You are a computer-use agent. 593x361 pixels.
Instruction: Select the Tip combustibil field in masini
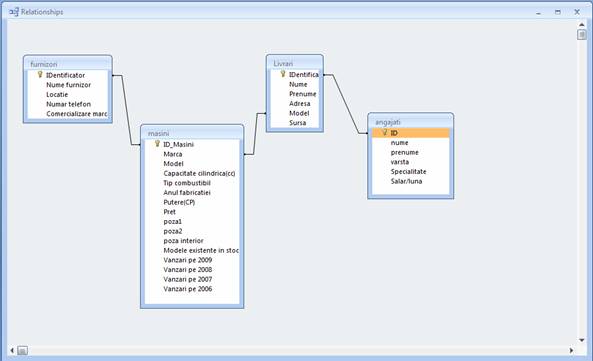point(187,183)
